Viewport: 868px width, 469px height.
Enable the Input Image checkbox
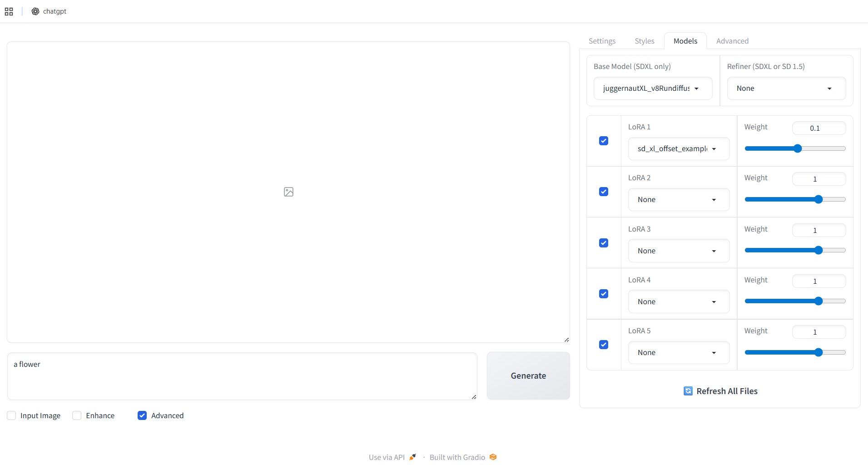(x=12, y=415)
